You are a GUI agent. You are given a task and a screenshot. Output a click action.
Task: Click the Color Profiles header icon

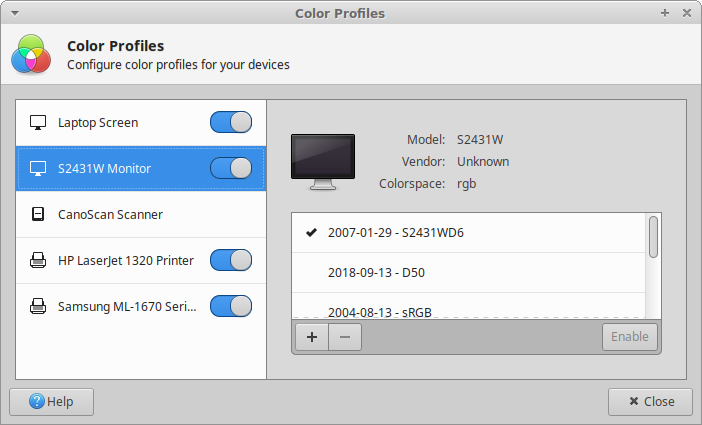pyautogui.click(x=30, y=56)
